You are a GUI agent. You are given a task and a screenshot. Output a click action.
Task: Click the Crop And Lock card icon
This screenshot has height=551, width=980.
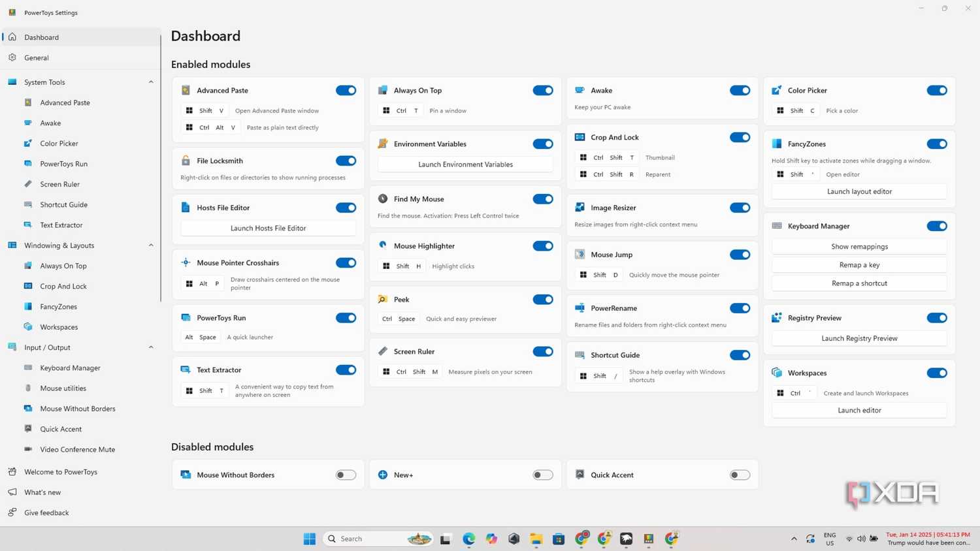(580, 137)
